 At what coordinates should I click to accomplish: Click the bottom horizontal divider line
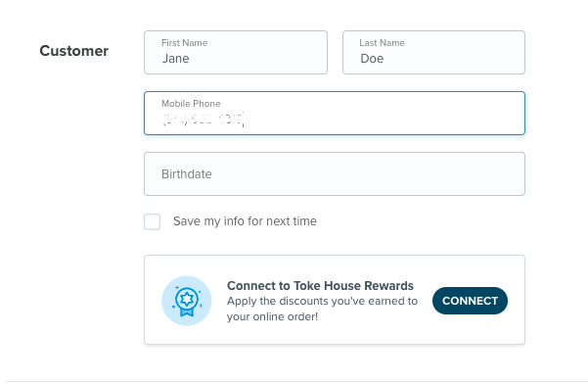pos(296,382)
